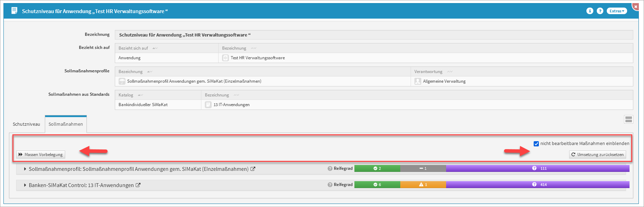Click purple Reifegrad segment showing 414

coord(537,185)
